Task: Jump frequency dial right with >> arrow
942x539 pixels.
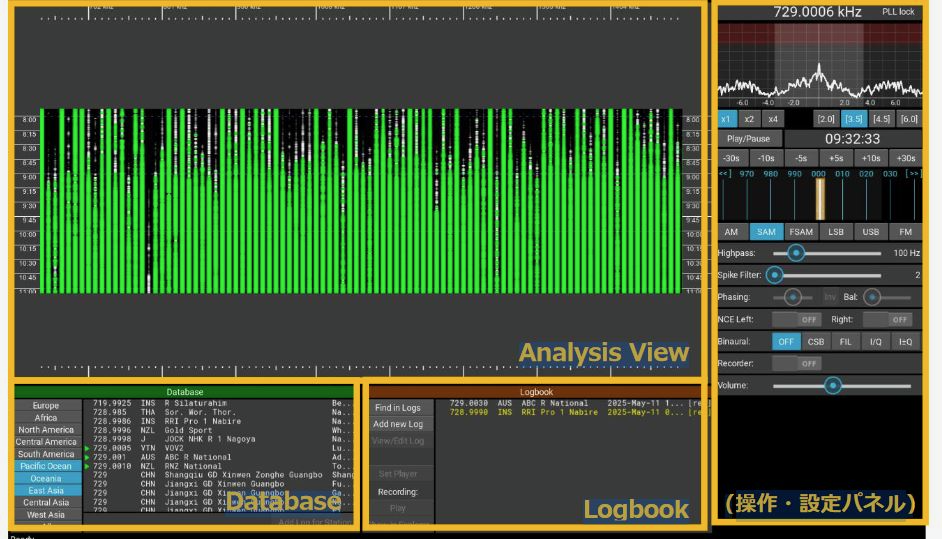Action: point(912,174)
